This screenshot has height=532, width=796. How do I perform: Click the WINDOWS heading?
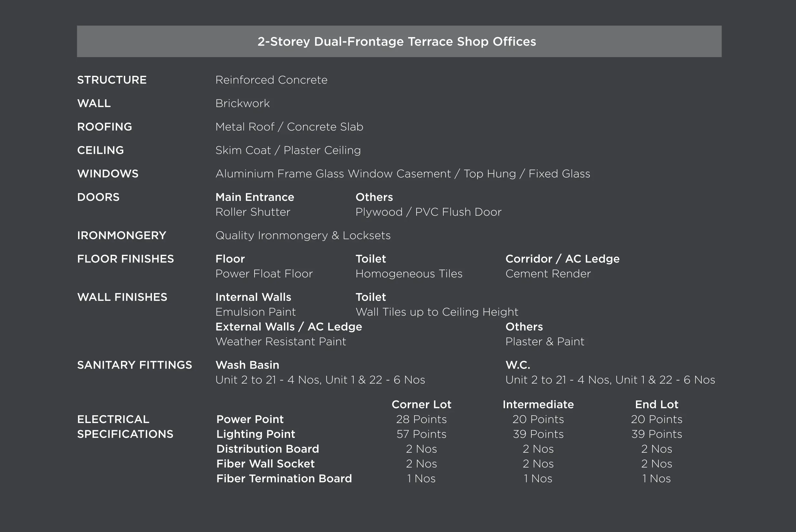(x=107, y=173)
